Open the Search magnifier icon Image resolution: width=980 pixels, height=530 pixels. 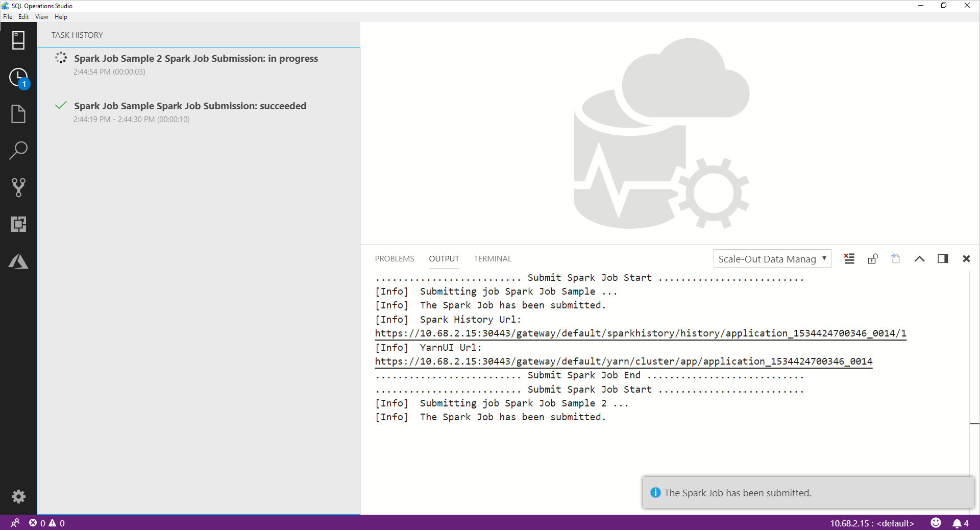click(x=18, y=151)
